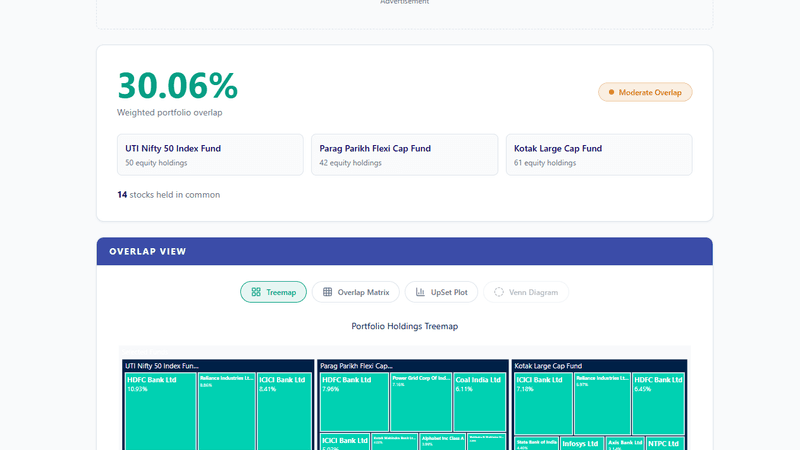Click the '14 stocks held in common' text
This screenshot has height=450, width=800.
click(x=169, y=194)
